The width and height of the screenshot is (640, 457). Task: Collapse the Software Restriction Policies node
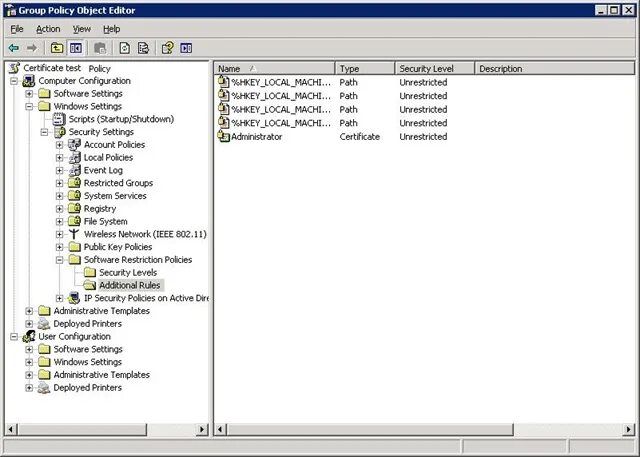click(60, 260)
